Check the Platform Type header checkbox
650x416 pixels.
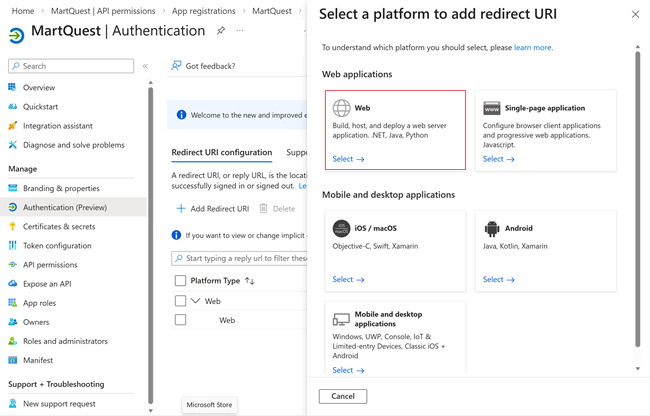pyautogui.click(x=180, y=281)
